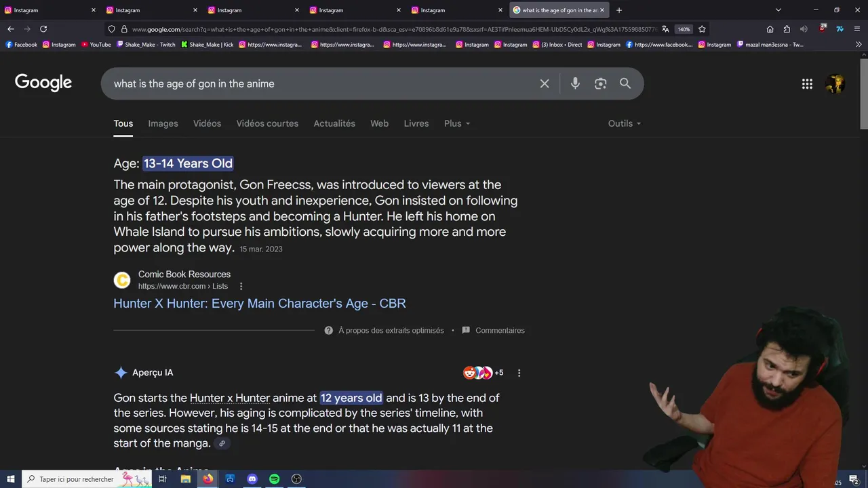
Task: Expand the Plus search filters dropdown
Action: click(x=457, y=123)
